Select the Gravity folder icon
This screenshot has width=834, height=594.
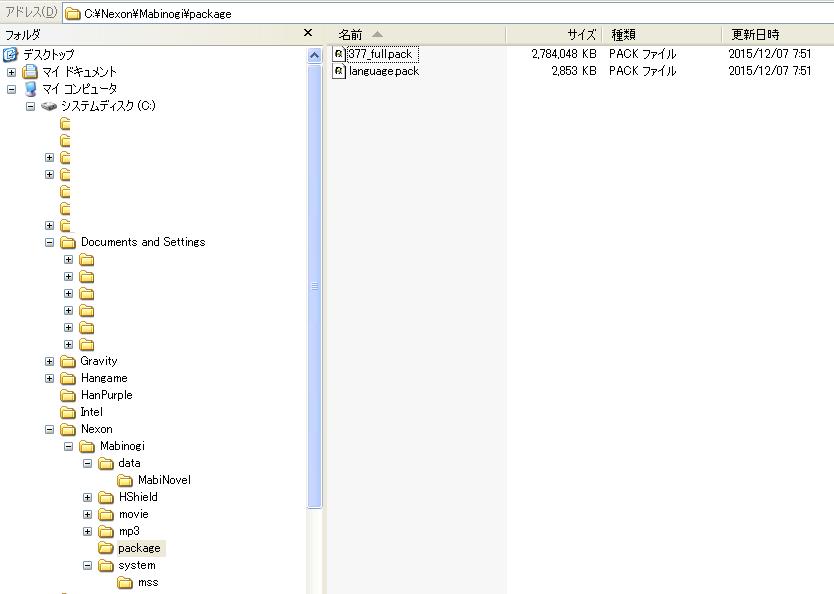pyautogui.click(x=68, y=361)
